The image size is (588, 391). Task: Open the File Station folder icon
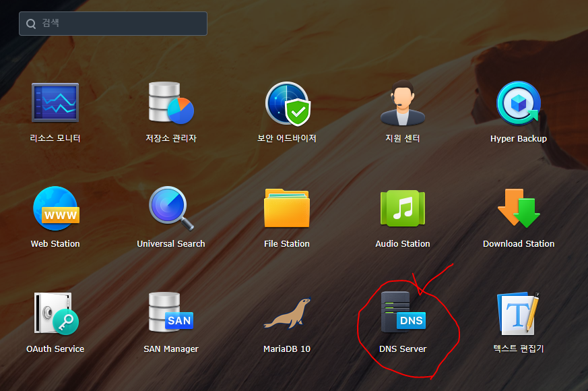[x=287, y=208]
